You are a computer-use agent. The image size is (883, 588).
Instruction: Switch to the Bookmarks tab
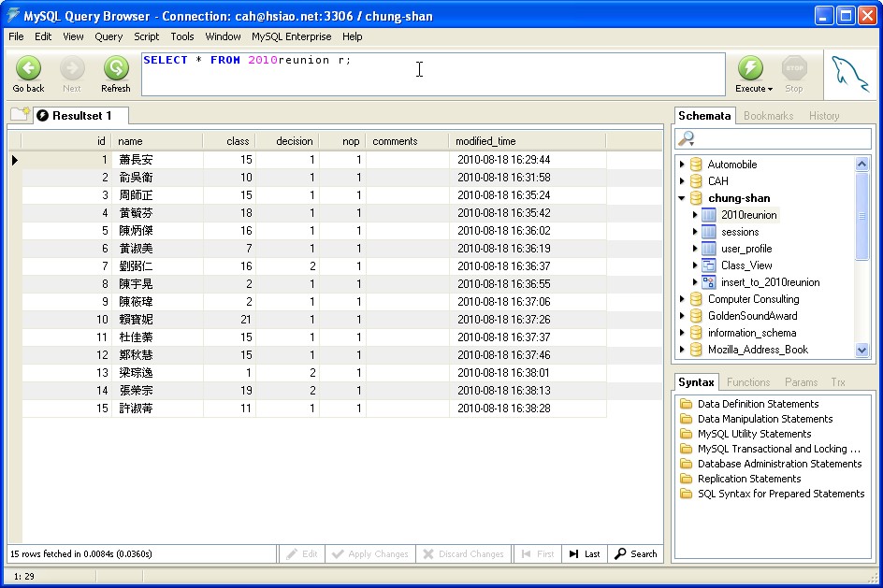768,115
